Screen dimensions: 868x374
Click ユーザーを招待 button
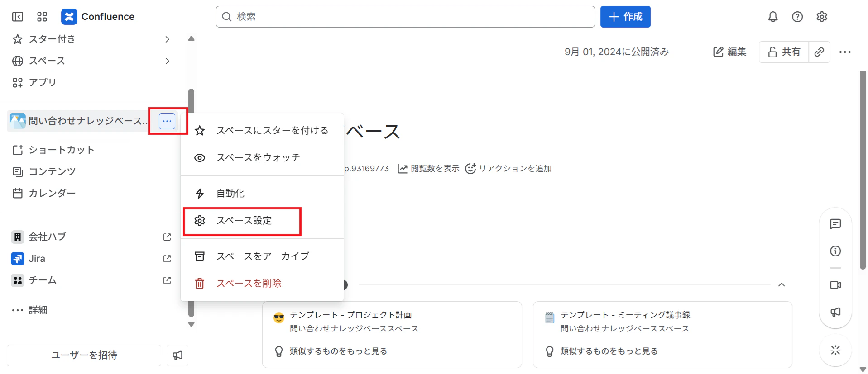click(84, 355)
